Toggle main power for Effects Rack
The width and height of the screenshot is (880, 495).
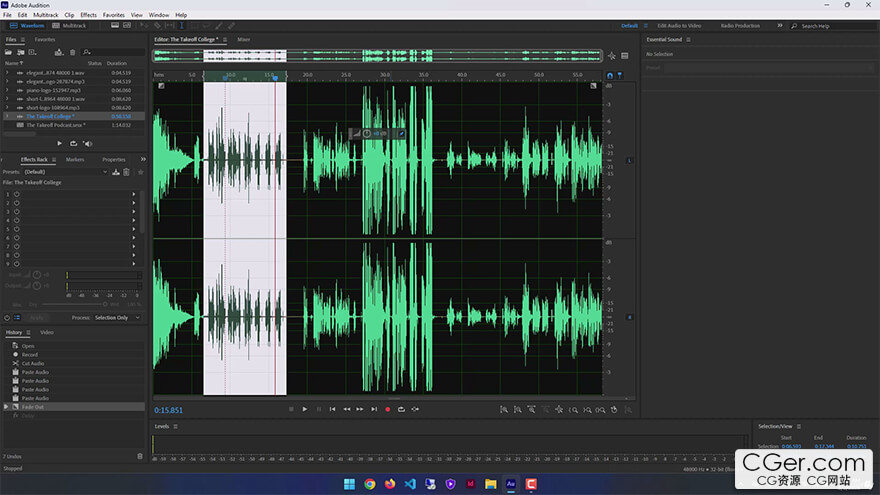[7, 318]
